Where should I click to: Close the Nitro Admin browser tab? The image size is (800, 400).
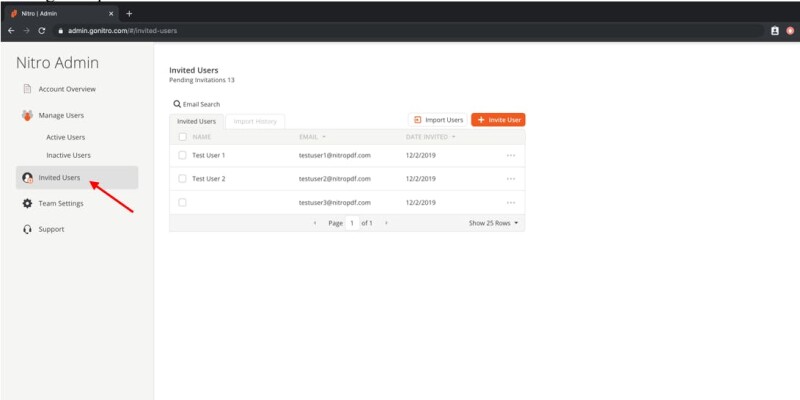point(111,14)
